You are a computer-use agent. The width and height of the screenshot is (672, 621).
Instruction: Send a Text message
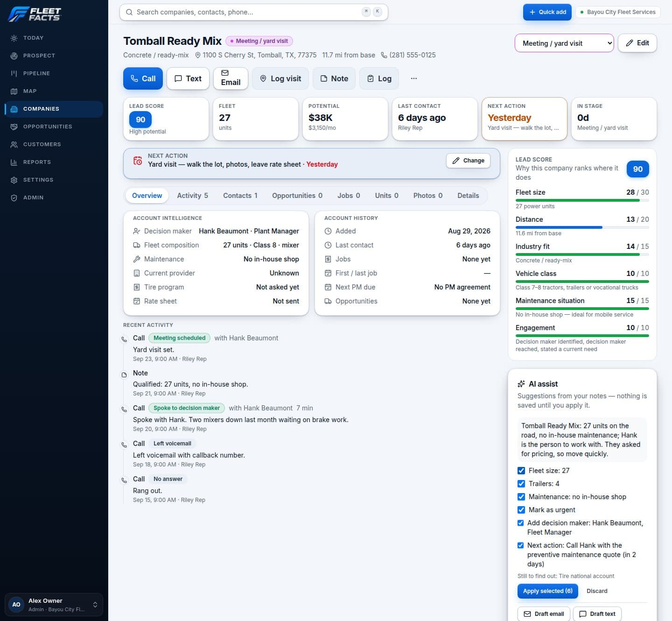click(x=188, y=78)
